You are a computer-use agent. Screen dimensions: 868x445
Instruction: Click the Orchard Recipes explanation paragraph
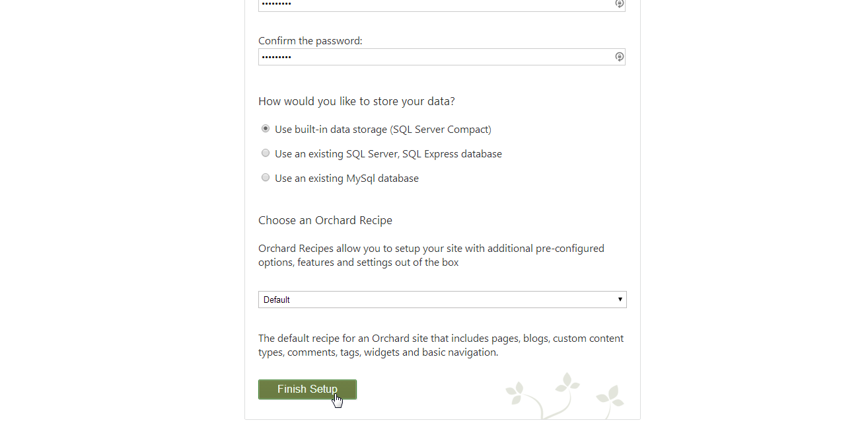coord(431,255)
